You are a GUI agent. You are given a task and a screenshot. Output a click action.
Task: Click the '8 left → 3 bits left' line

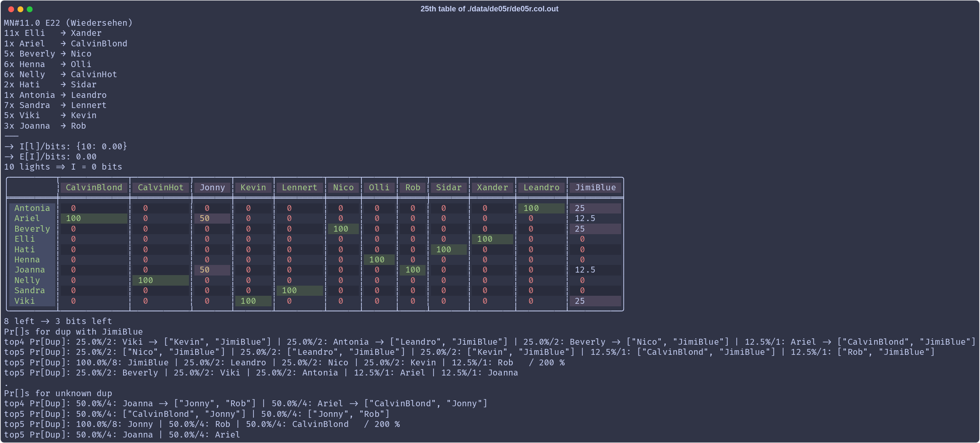[58, 321]
